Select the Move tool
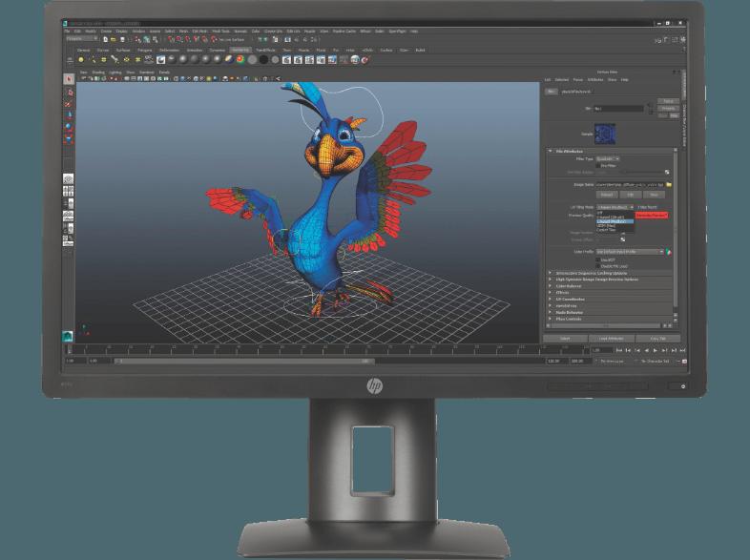Viewport: 750px width, 560px height. [x=69, y=115]
